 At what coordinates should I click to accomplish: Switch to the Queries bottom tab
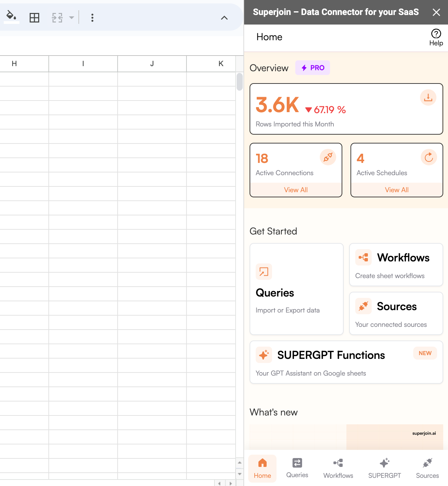(297, 469)
